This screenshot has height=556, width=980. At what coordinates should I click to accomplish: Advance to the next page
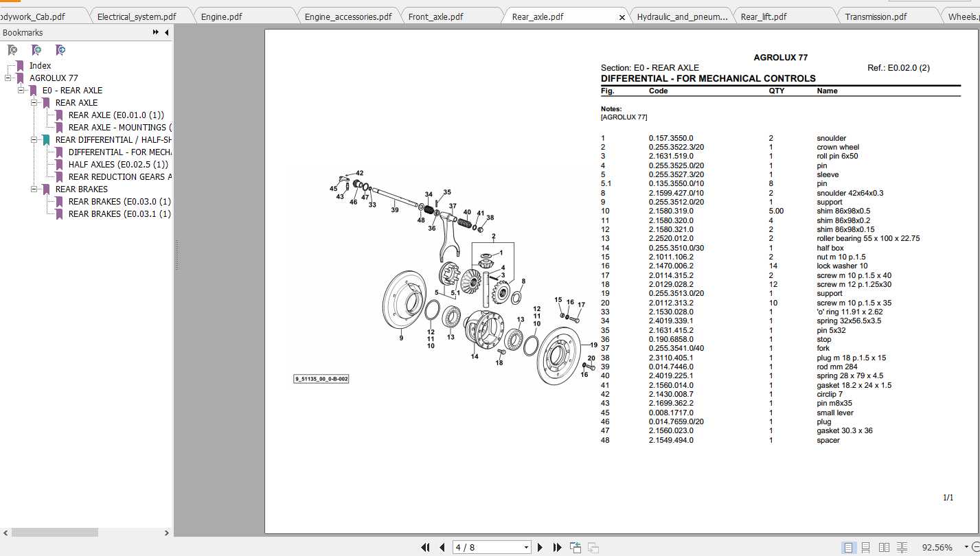tap(540, 547)
